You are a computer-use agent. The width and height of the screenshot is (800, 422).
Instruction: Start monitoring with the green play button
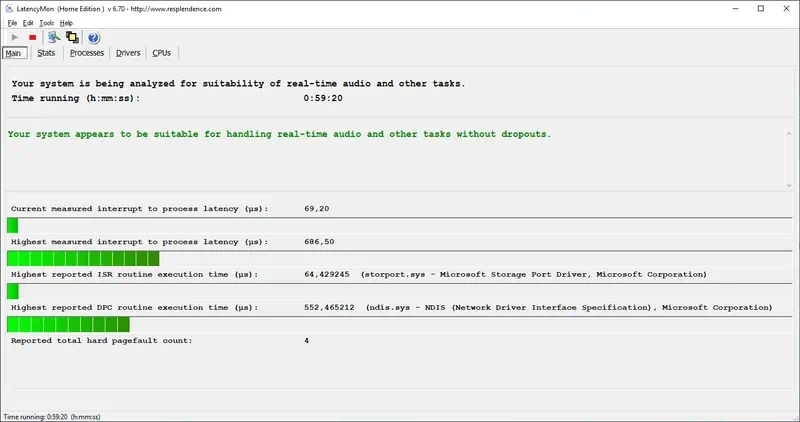pos(15,37)
